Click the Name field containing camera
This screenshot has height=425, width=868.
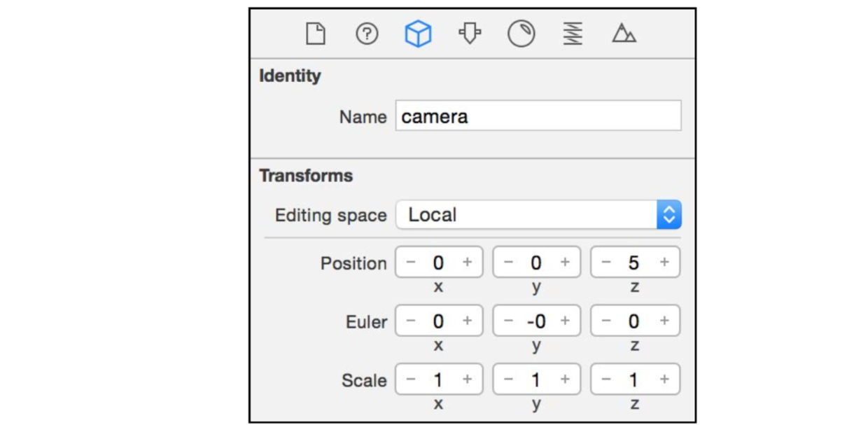pos(538,116)
